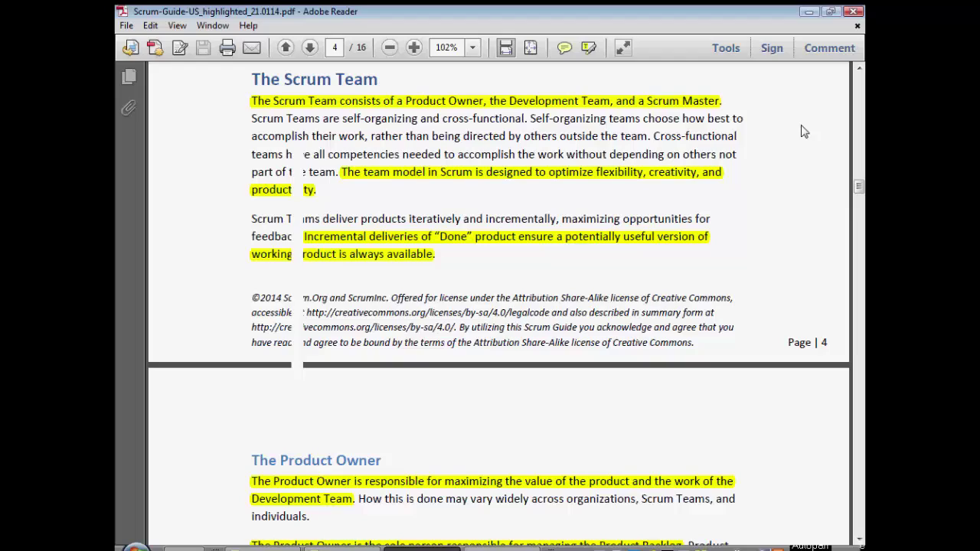Viewport: 980px width, 551px height.
Task: Click the Save file floppy icon
Action: click(x=203, y=47)
